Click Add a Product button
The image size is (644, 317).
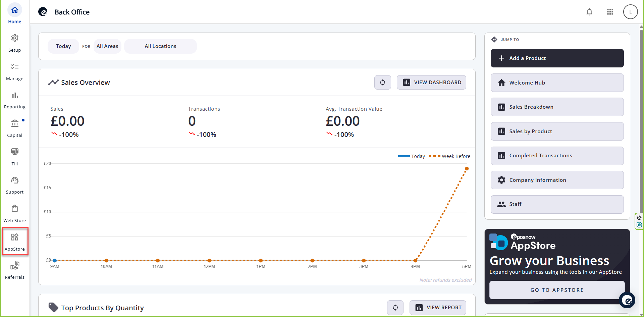[557, 58]
